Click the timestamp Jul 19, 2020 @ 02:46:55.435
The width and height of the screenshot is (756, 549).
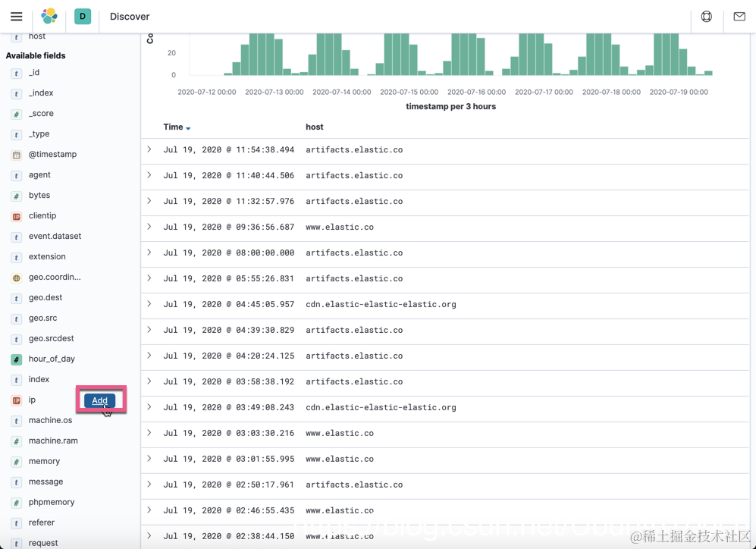(228, 510)
